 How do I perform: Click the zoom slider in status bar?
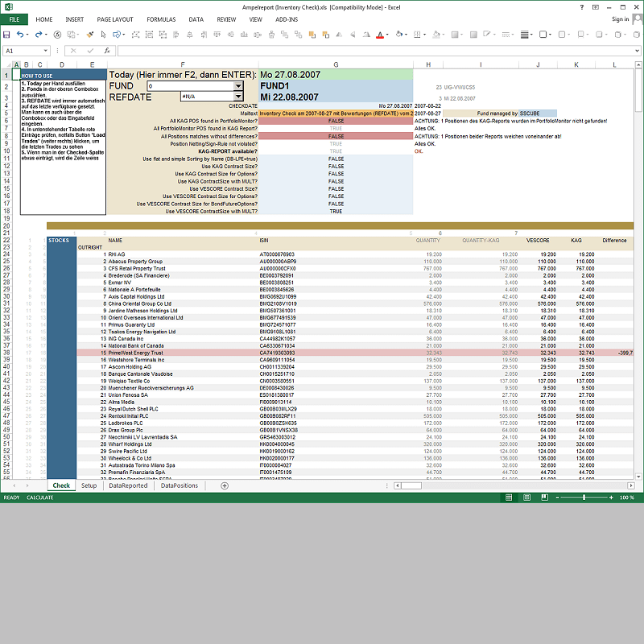(x=585, y=497)
